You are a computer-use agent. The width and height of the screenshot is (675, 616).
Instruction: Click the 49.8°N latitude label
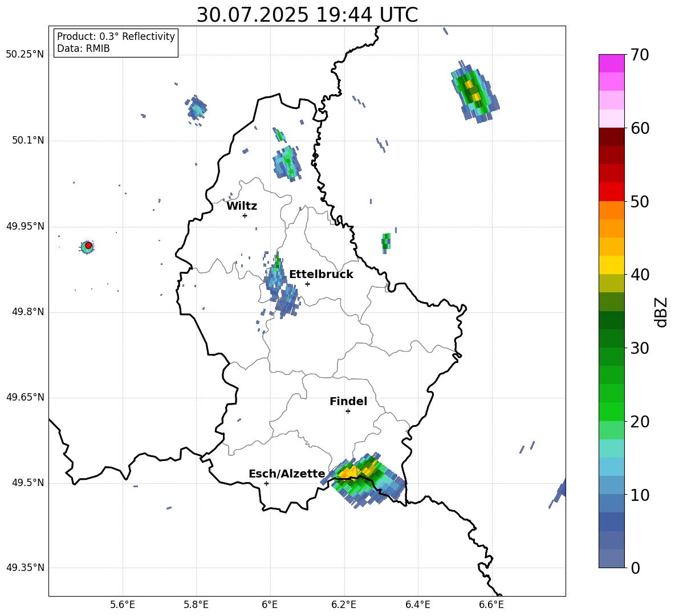click(28, 312)
